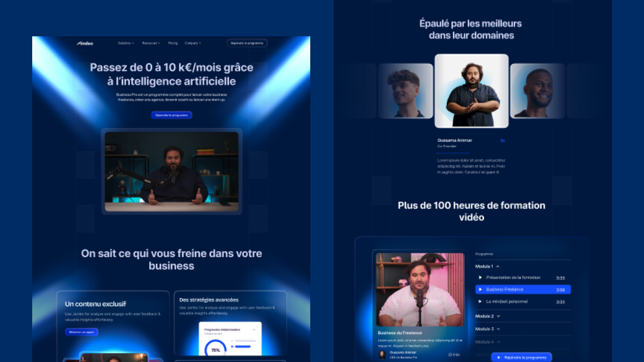
Task: Click the Un contenu exclusif card heading
Action: click(x=96, y=304)
